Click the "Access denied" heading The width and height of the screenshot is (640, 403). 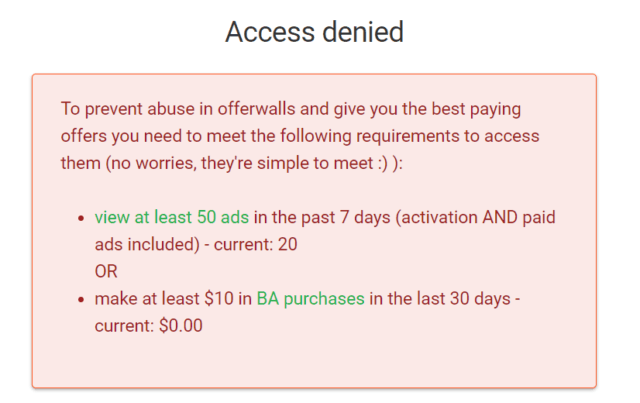315,31
